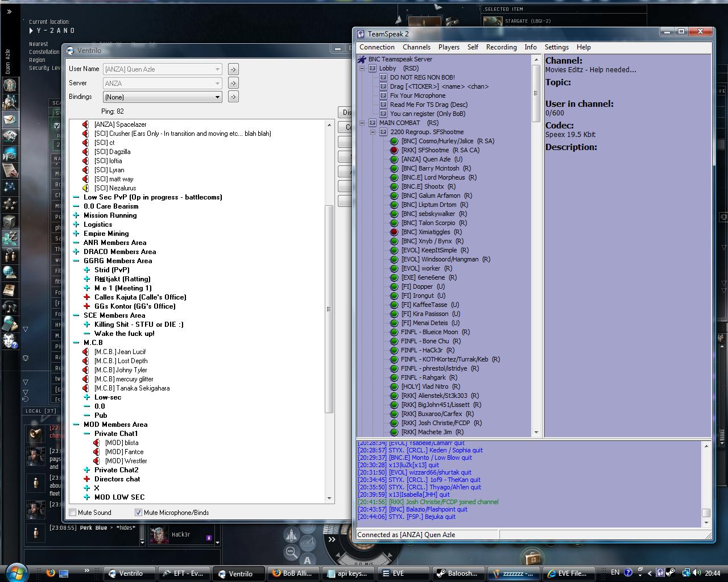Collapse the Lobby node in TeamSpeak tree

coord(362,68)
